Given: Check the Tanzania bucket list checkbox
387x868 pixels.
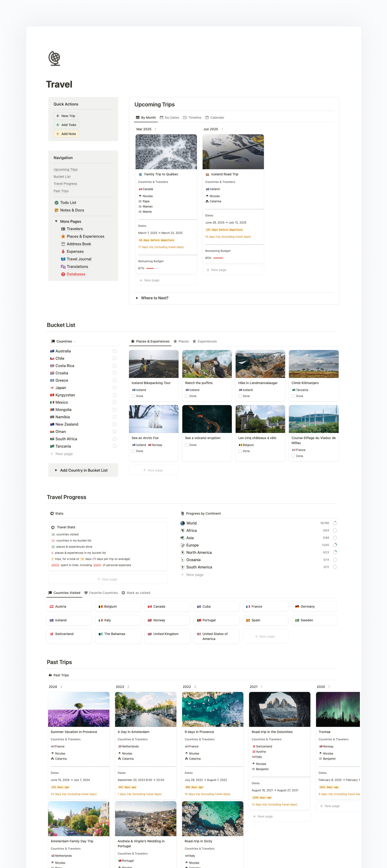Looking at the screenshot, I should (x=114, y=446).
